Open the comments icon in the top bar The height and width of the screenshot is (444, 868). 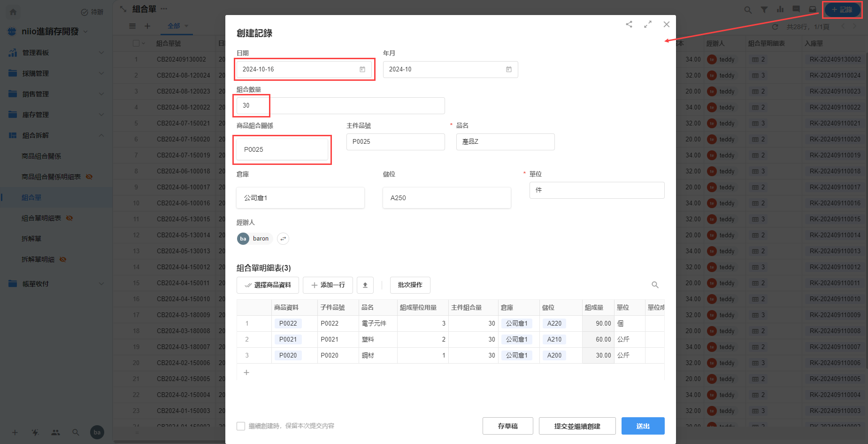point(796,9)
